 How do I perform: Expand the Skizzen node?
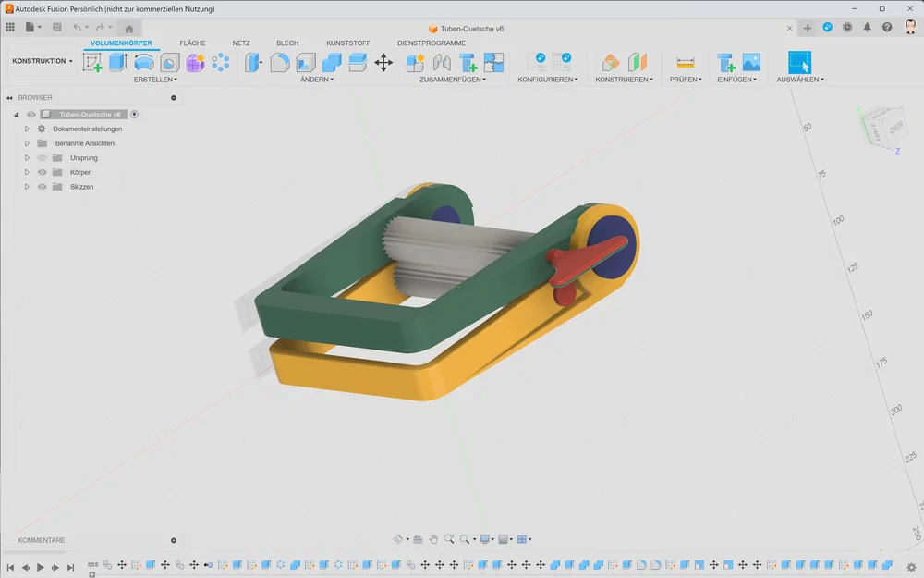point(27,187)
